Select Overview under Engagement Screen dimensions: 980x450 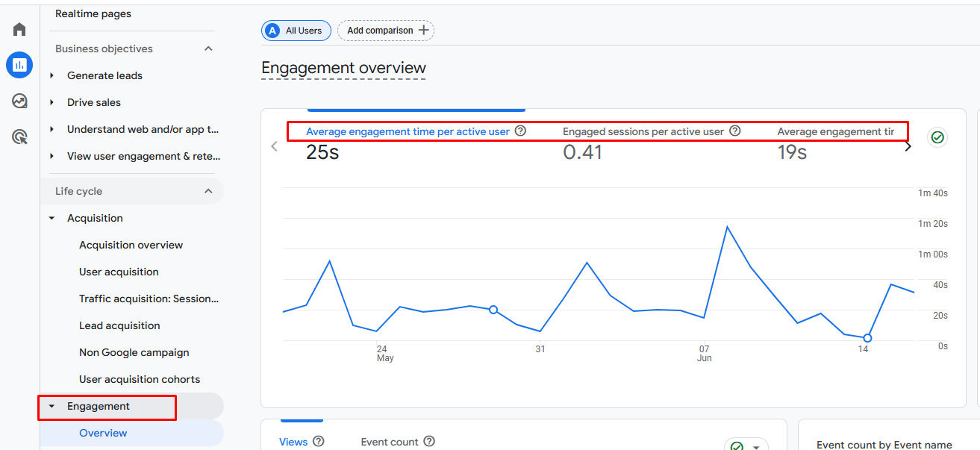click(x=103, y=433)
